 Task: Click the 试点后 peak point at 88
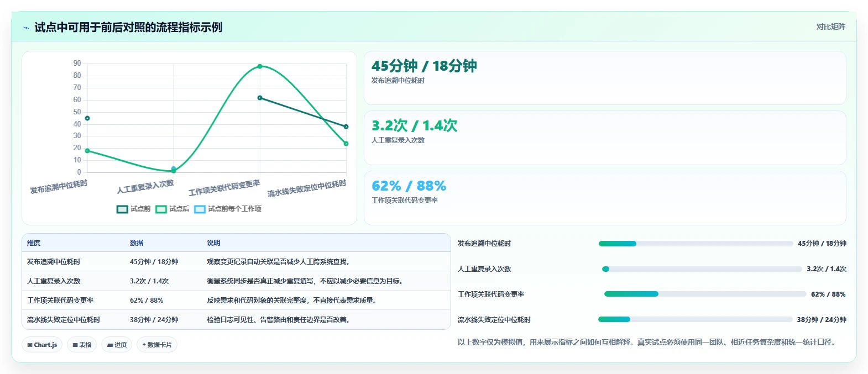(x=260, y=66)
